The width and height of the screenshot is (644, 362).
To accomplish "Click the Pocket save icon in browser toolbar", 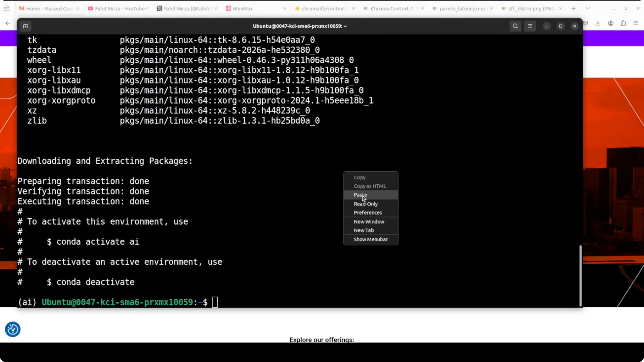I will (x=586, y=23).
